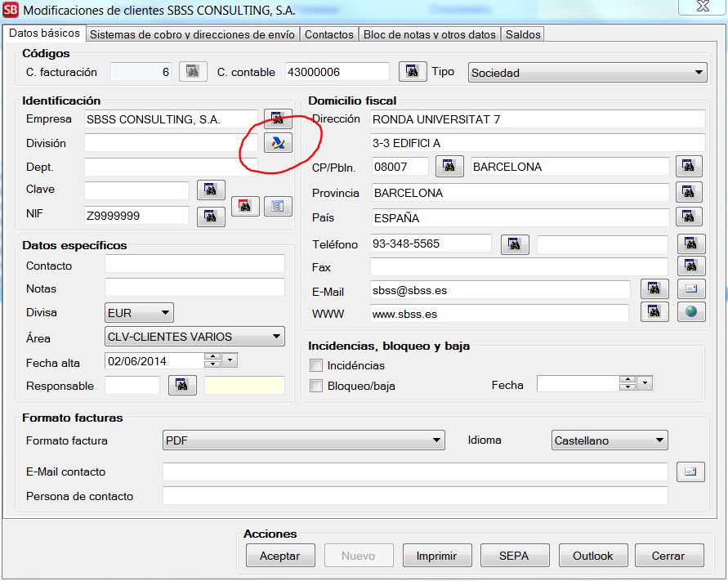Screen dimensions: 728x581
Task: Click binoculars icon next to Provincia field
Action: tap(689, 193)
